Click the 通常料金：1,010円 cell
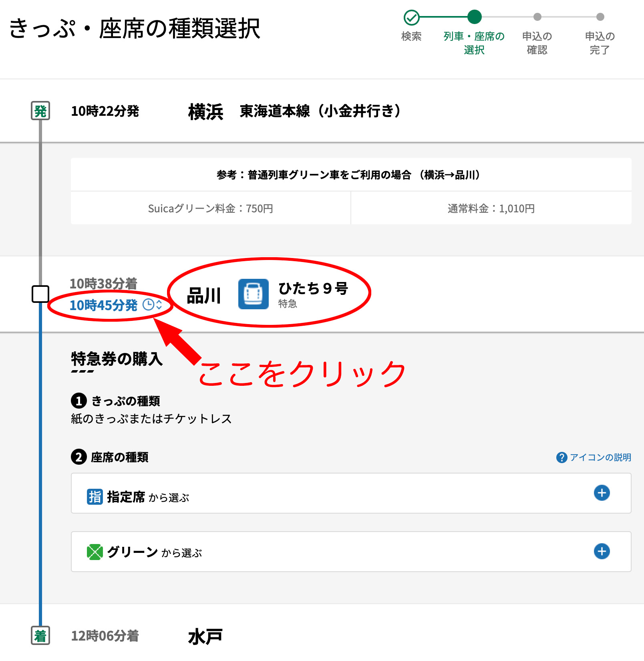Image resolution: width=644 pixels, height=661 pixels. click(x=491, y=208)
